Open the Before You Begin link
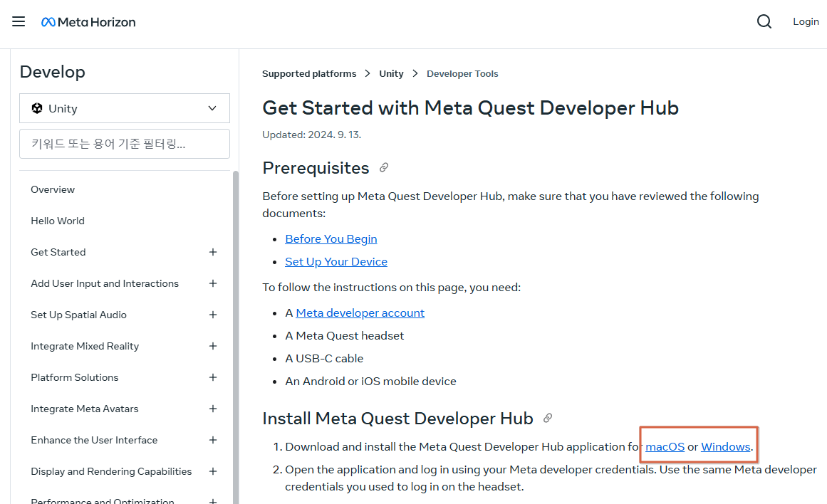The height and width of the screenshot is (504, 827). 331,238
